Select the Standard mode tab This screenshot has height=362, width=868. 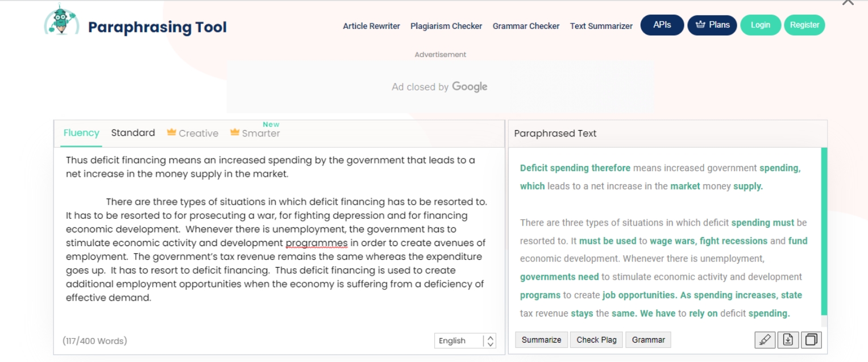click(x=133, y=133)
